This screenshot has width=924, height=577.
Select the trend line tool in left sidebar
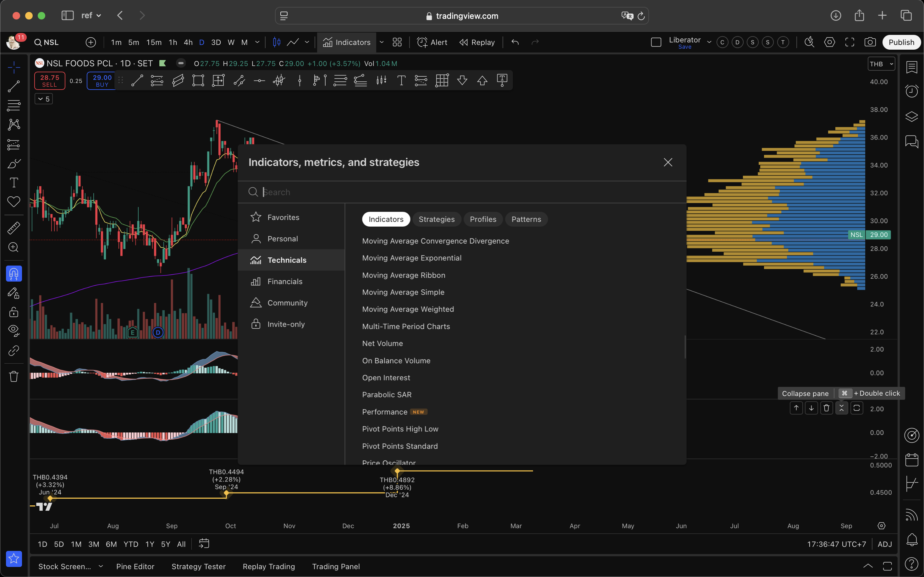tap(14, 87)
